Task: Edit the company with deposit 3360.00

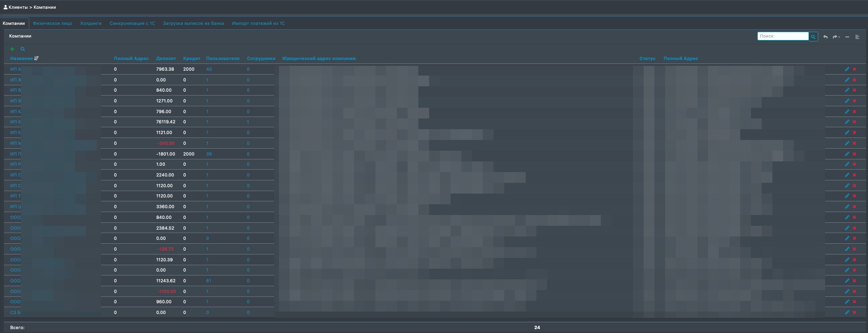Action: click(847, 207)
